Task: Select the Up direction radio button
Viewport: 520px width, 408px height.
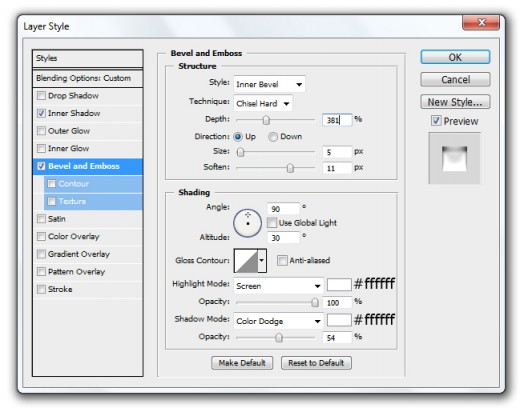Action: point(238,137)
